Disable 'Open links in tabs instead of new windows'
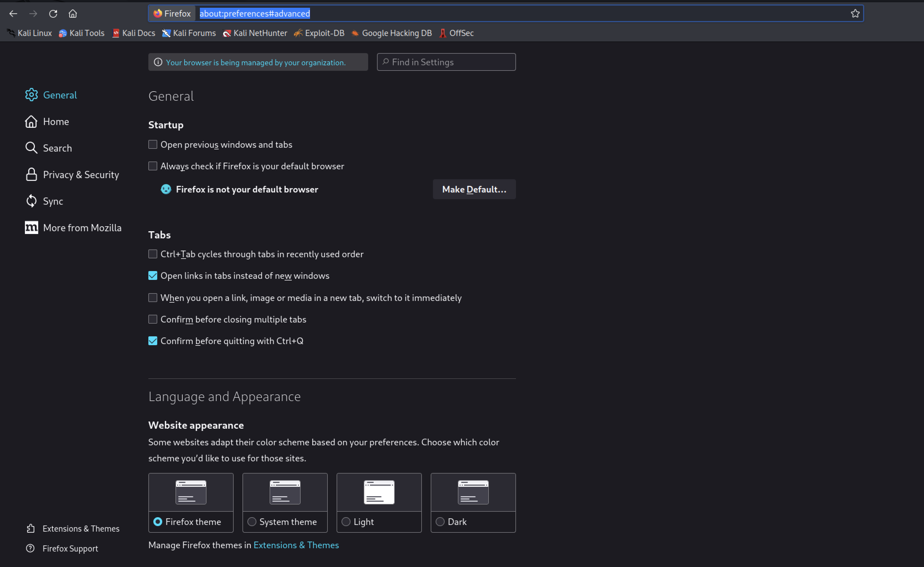The image size is (924, 567). point(153,276)
